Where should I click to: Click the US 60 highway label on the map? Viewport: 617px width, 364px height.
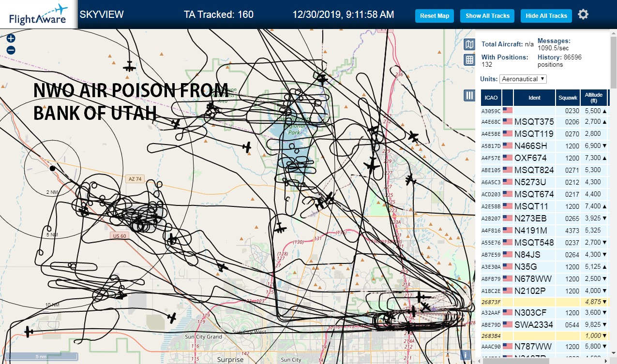click(119, 236)
